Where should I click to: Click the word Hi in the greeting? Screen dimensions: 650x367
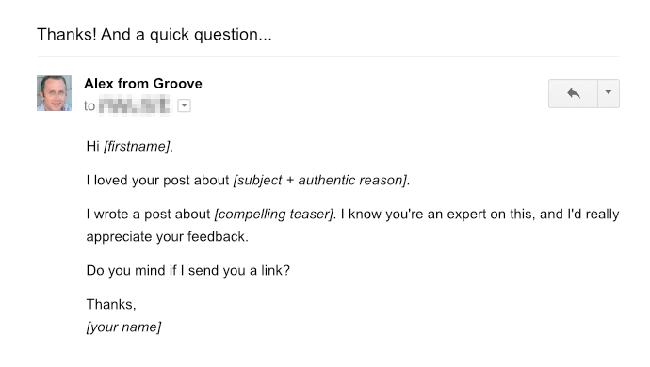93,146
